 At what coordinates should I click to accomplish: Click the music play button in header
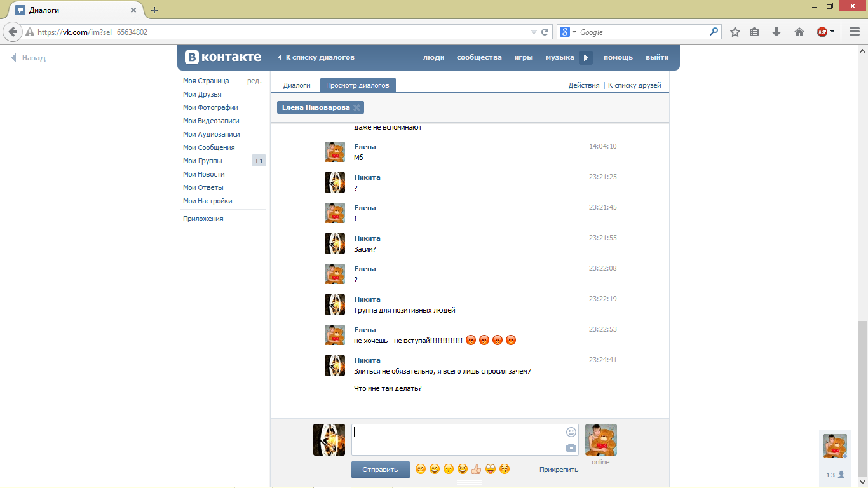pos(586,57)
